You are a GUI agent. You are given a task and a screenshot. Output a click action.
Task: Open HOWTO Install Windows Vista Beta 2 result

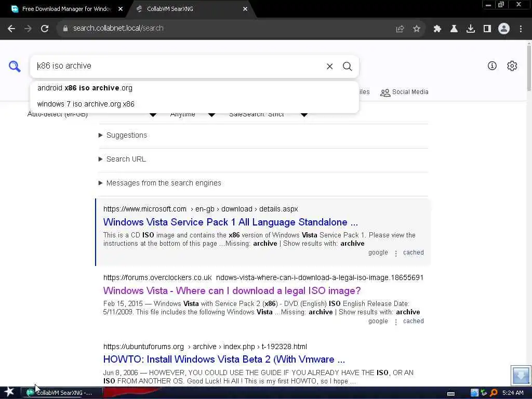coord(224,360)
